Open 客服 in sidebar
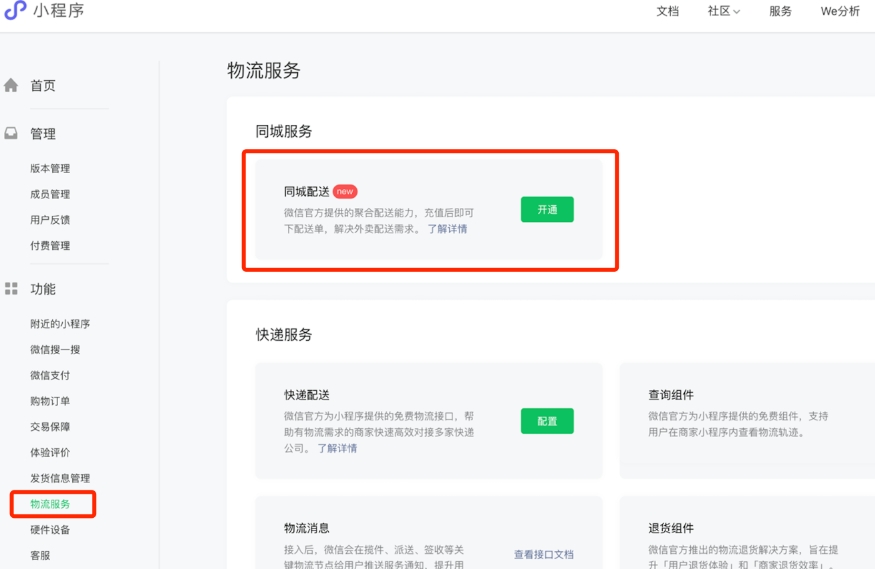The width and height of the screenshot is (875, 569). 40,555
